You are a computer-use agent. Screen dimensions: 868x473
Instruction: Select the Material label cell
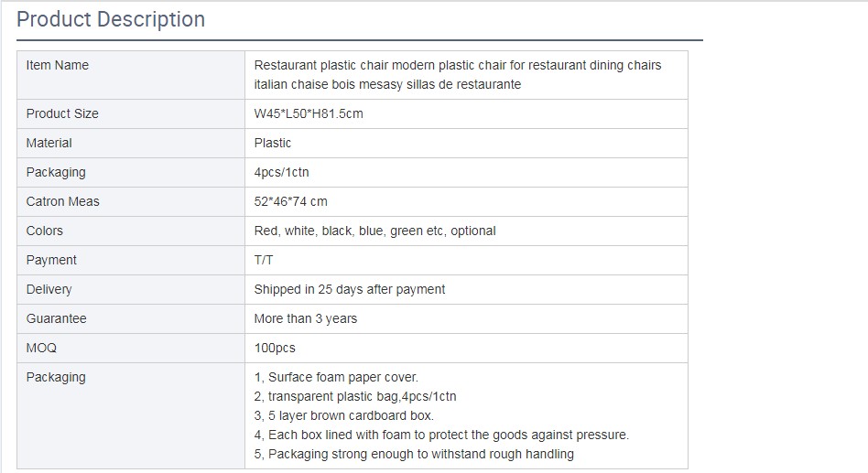coord(49,143)
